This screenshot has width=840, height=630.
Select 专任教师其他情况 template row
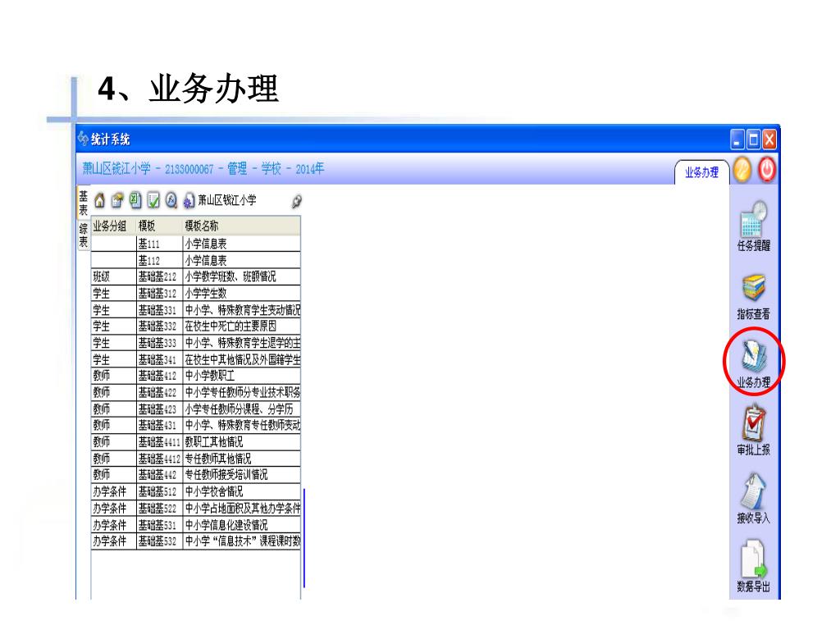195,459
